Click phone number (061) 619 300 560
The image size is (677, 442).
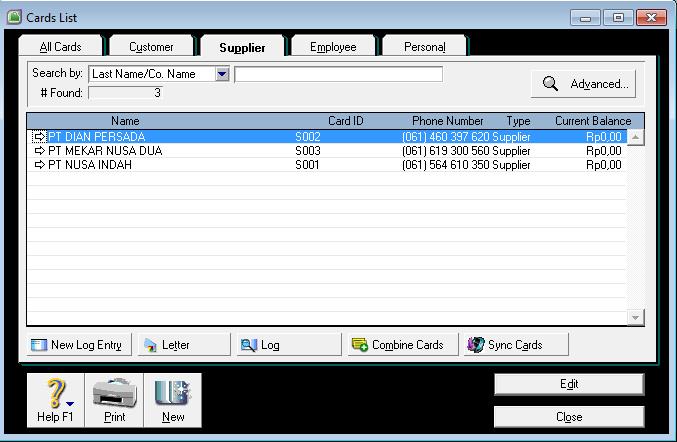pyautogui.click(x=446, y=151)
